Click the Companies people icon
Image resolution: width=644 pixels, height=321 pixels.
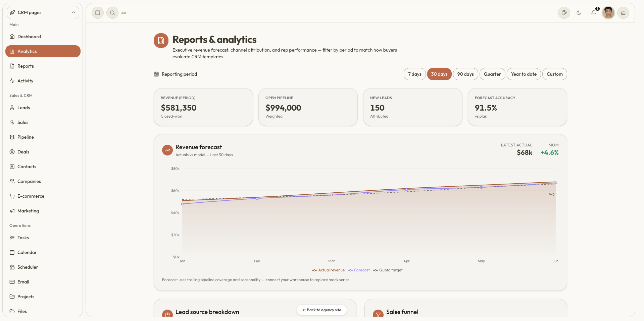coord(12,181)
